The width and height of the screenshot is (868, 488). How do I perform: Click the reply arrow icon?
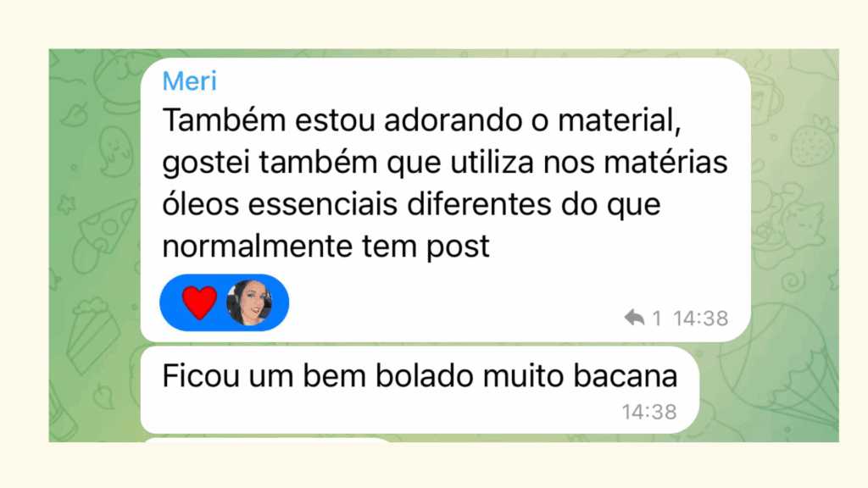(634, 319)
